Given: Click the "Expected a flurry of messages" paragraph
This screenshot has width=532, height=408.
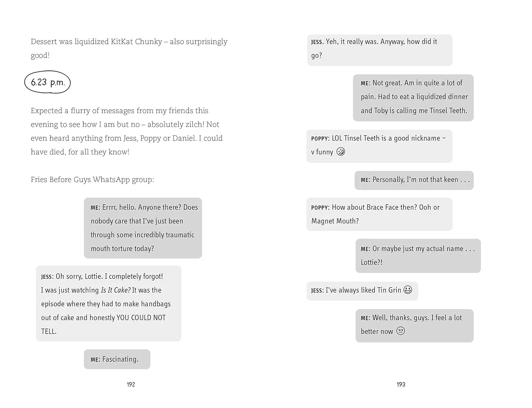Looking at the screenshot, I should (x=127, y=131).
